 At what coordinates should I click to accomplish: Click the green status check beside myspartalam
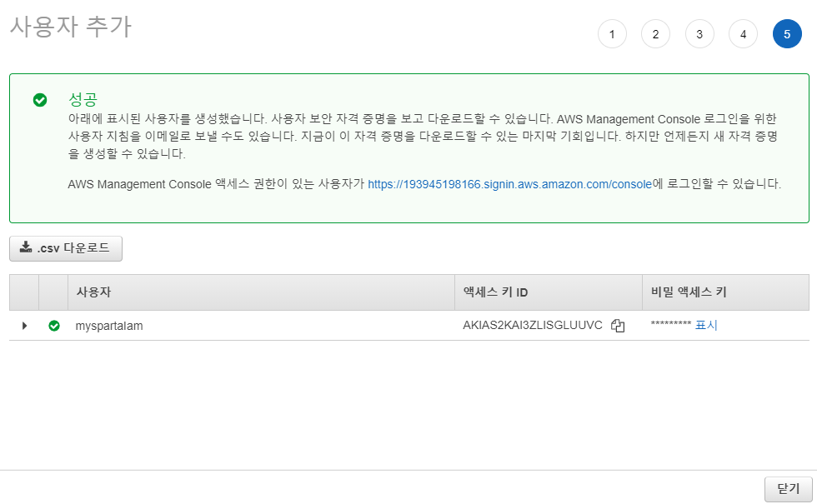click(x=54, y=326)
